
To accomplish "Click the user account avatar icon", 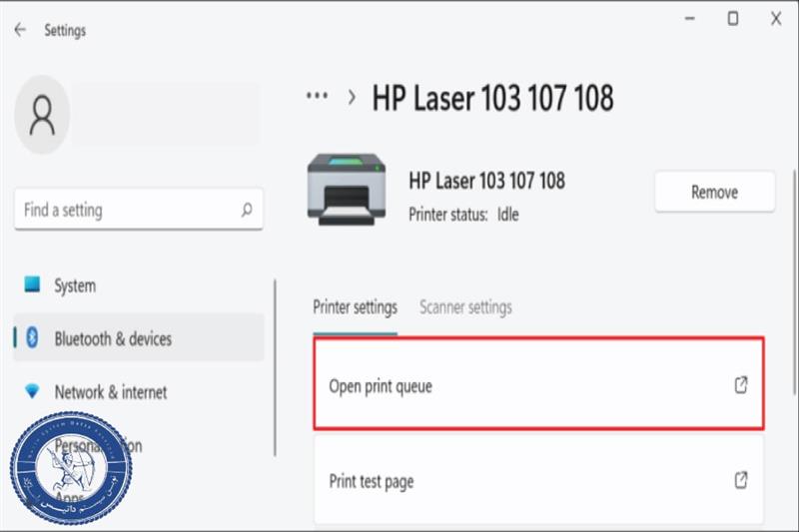I will point(42,115).
